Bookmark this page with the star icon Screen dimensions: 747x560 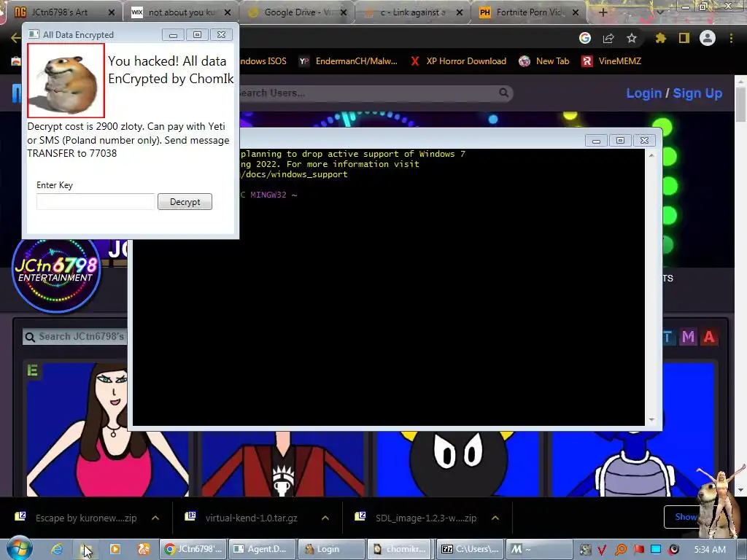(632, 38)
